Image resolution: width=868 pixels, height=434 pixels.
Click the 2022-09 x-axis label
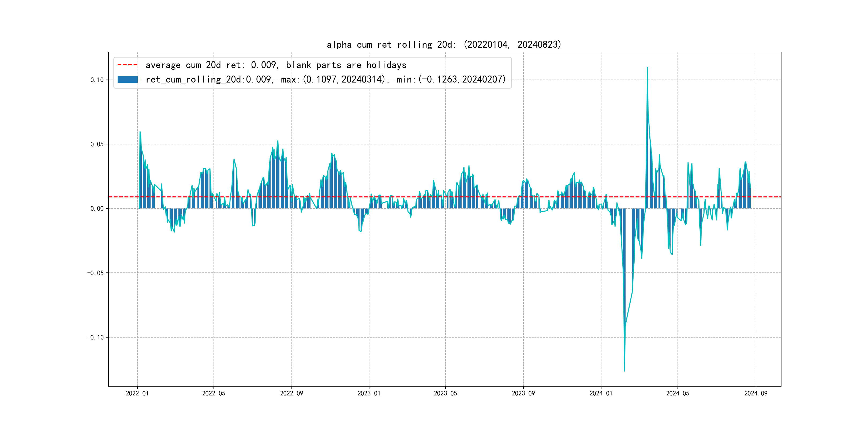(291, 393)
